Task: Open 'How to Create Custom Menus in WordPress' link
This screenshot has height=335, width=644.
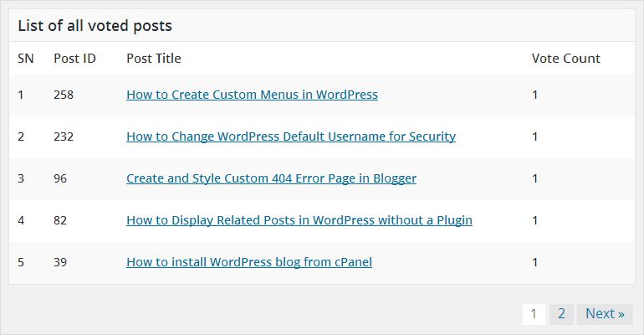Action: point(252,95)
